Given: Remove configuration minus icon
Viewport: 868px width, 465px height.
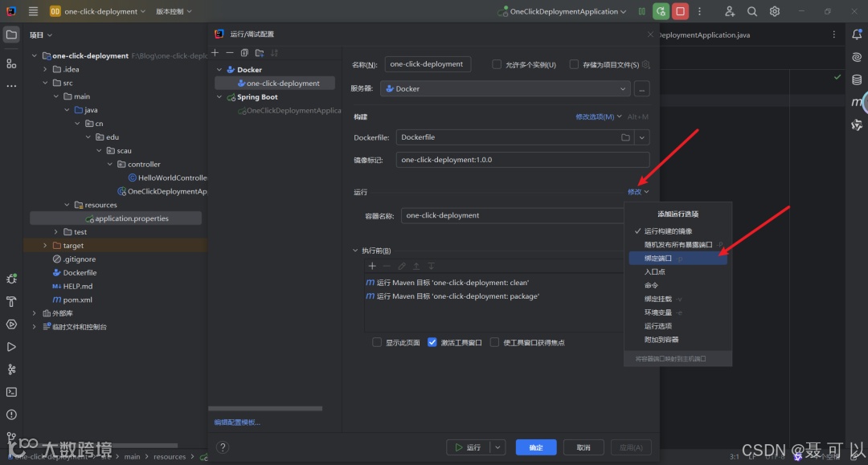Looking at the screenshot, I should [x=230, y=52].
